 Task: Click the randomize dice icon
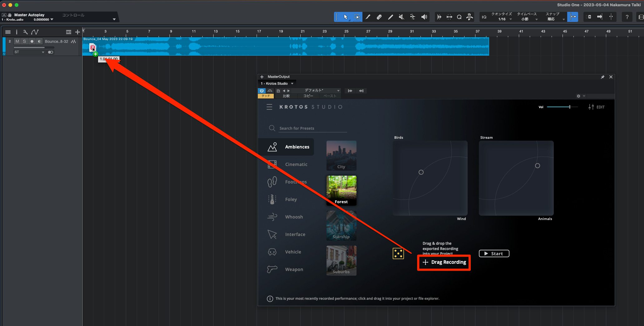398,253
